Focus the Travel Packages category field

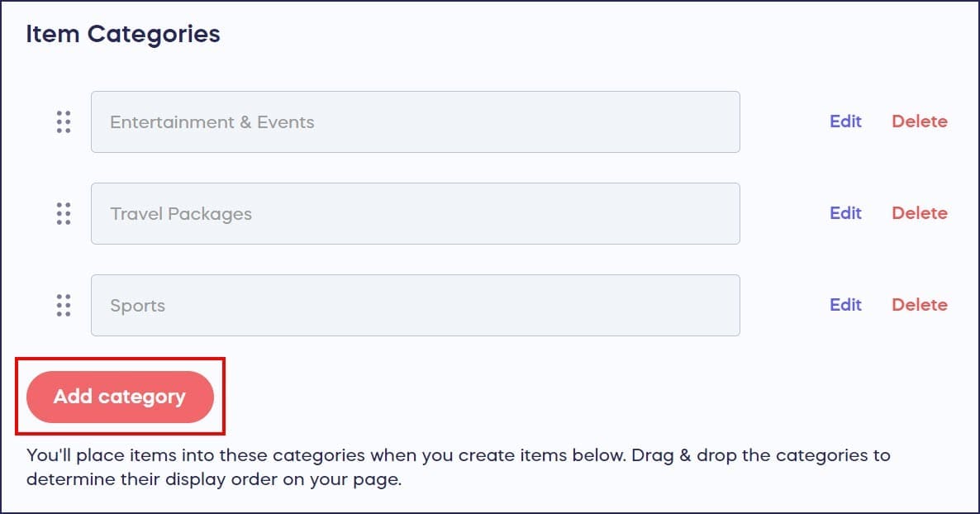pyautogui.click(x=496, y=214)
